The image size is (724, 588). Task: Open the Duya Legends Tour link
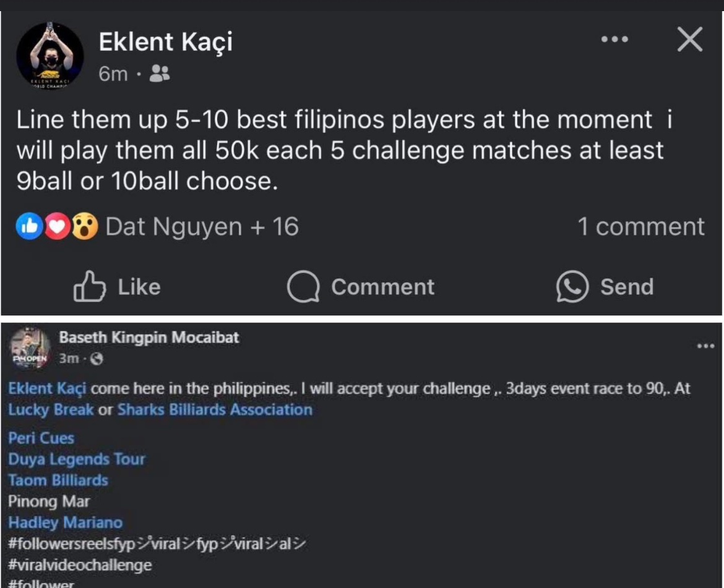[x=77, y=459]
